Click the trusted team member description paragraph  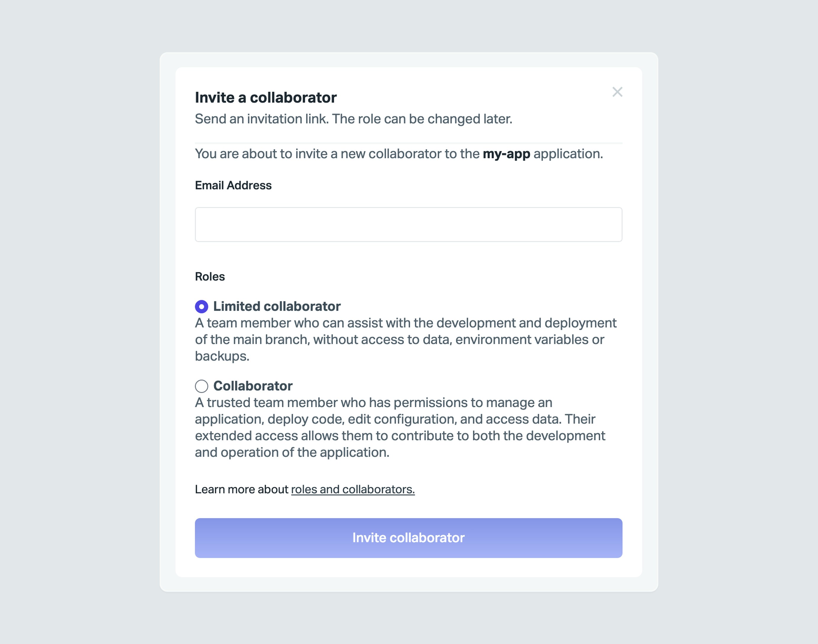(400, 427)
